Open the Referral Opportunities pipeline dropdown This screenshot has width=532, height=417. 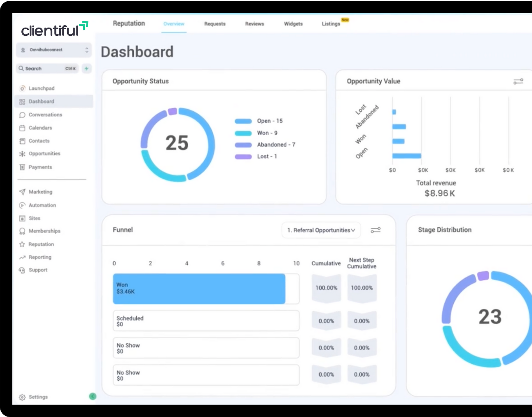coord(321,230)
